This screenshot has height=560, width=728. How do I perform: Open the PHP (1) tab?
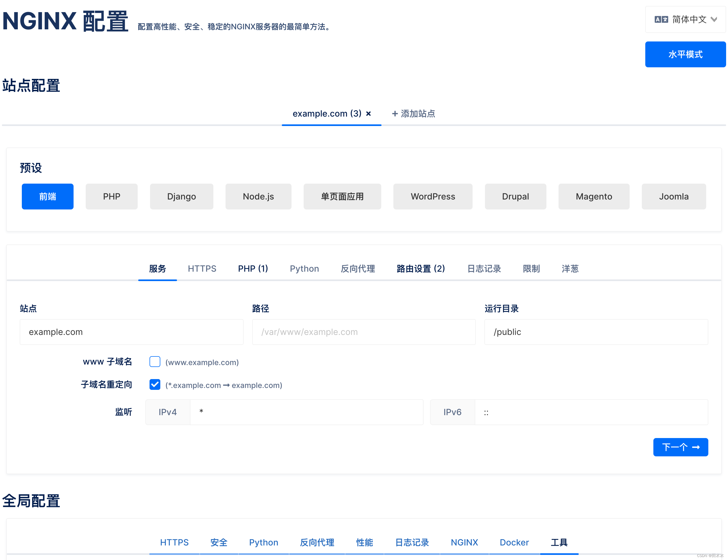(253, 268)
